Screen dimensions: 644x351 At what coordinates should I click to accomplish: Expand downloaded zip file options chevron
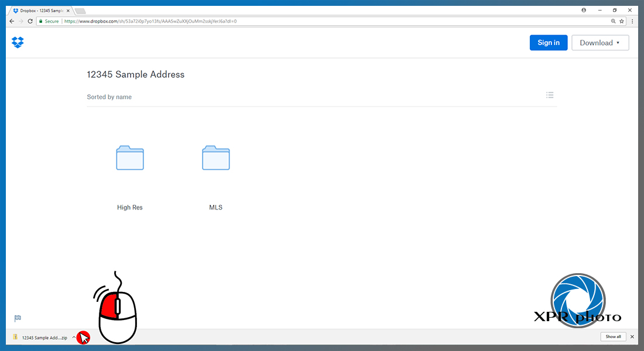pyautogui.click(x=74, y=338)
